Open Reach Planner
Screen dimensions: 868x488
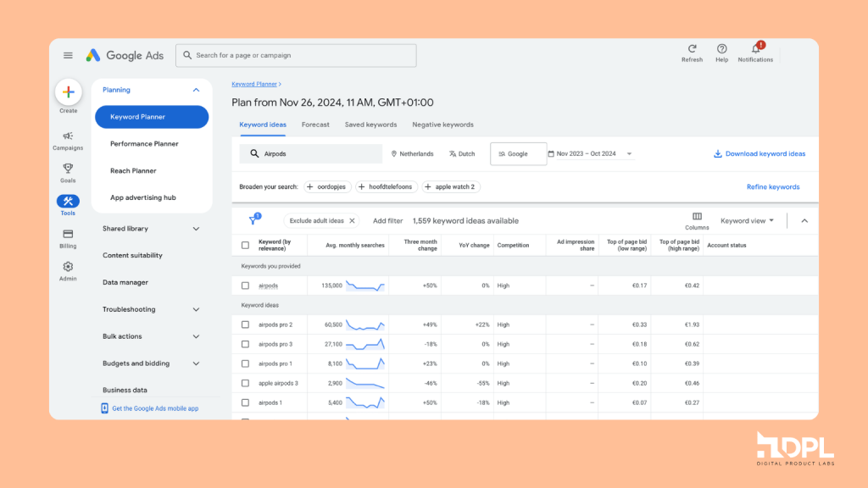click(x=133, y=171)
